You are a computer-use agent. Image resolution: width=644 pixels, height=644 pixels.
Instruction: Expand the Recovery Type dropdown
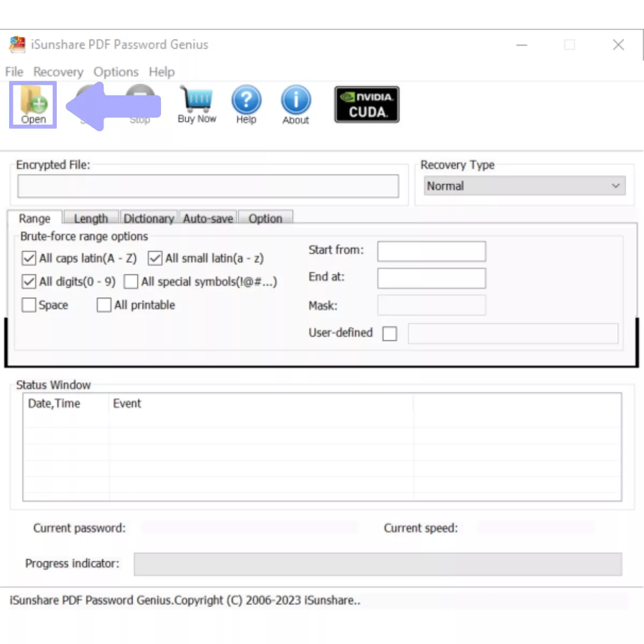[x=524, y=186]
